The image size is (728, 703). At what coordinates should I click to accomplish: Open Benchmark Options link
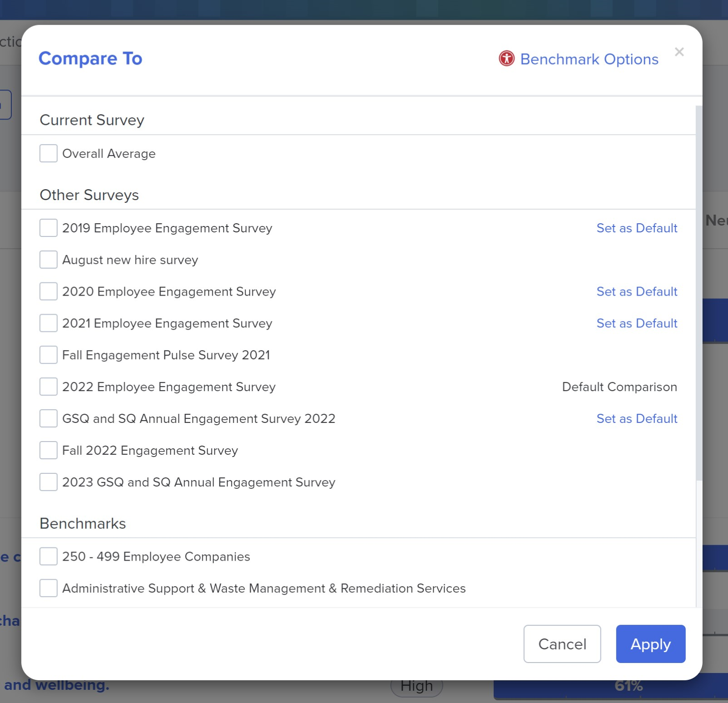[589, 59]
